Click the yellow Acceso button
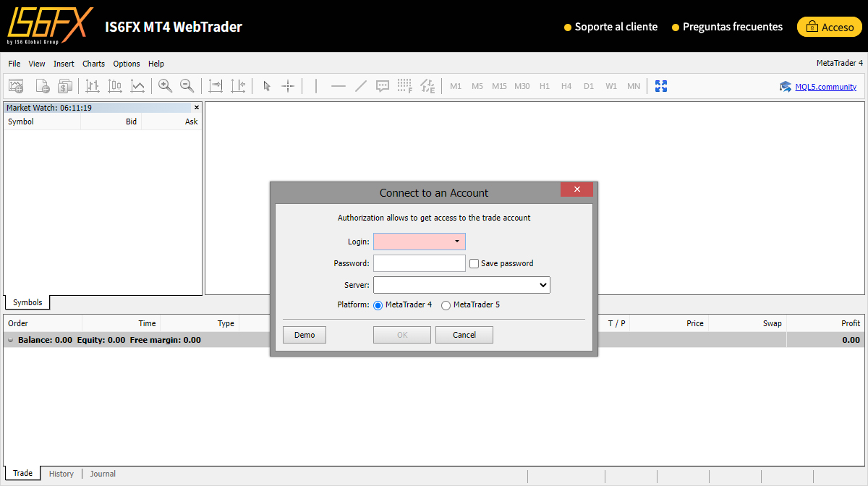This screenshot has width=868, height=486. pos(829,27)
